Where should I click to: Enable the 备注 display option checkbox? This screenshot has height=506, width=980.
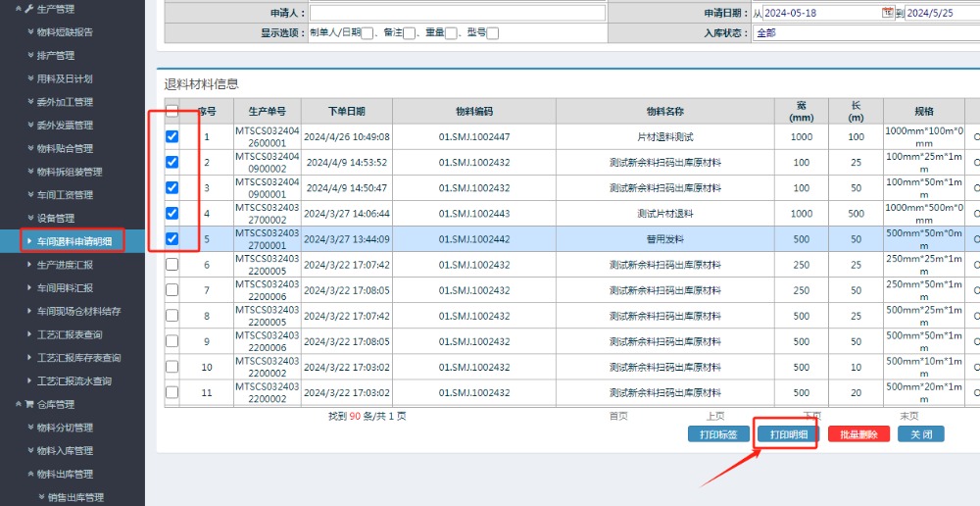click(x=409, y=33)
